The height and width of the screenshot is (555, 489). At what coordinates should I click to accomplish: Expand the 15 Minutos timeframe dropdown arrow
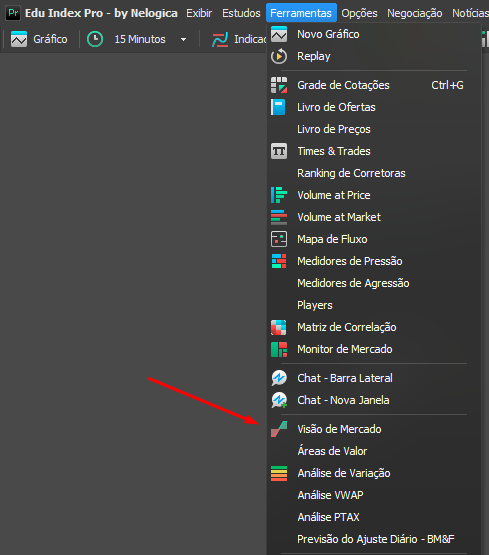click(x=183, y=39)
